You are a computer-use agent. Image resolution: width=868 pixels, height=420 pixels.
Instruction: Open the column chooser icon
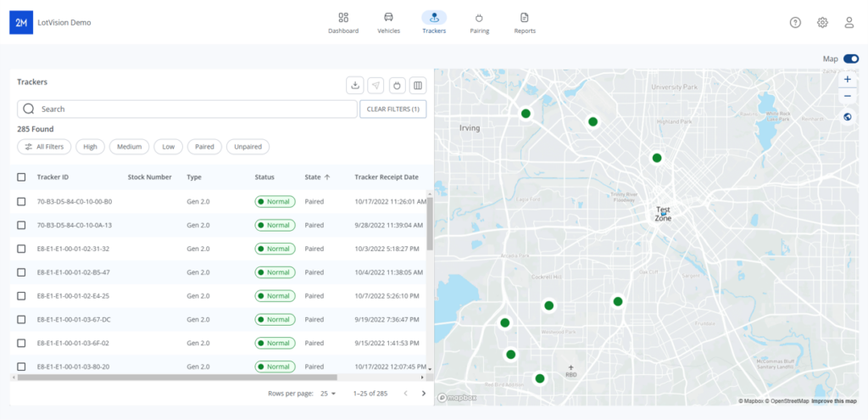(x=418, y=86)
